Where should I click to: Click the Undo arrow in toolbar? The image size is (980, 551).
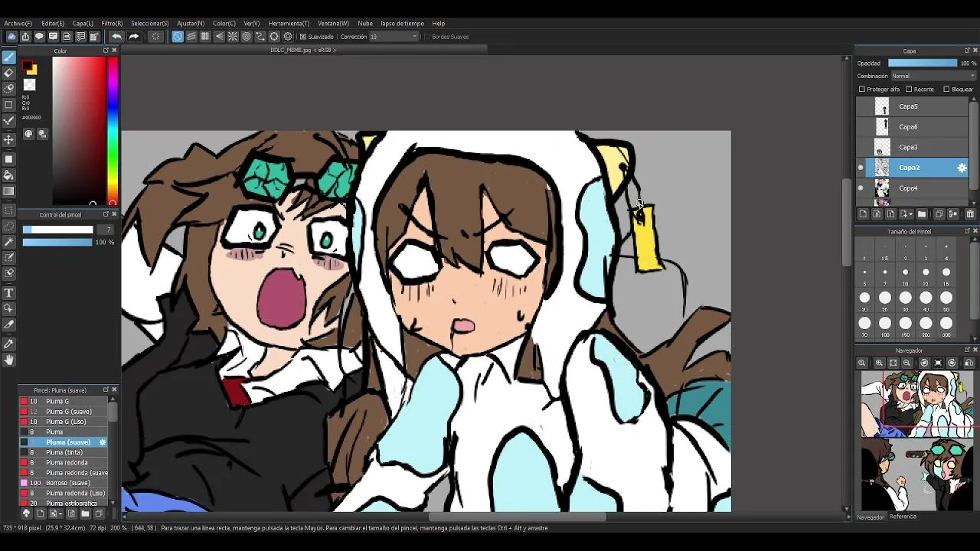click(116, 36)
